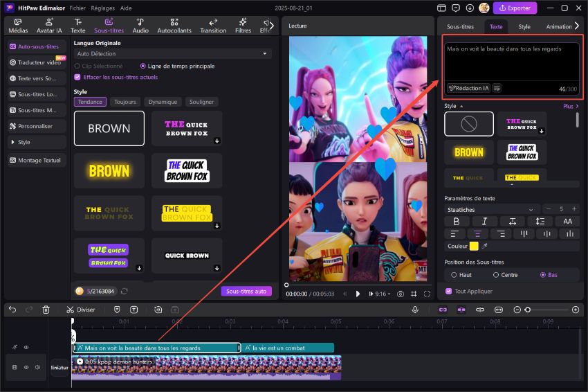Open the Fichier menu
Viewport: 588px width, 392px height.
point(77,8)
